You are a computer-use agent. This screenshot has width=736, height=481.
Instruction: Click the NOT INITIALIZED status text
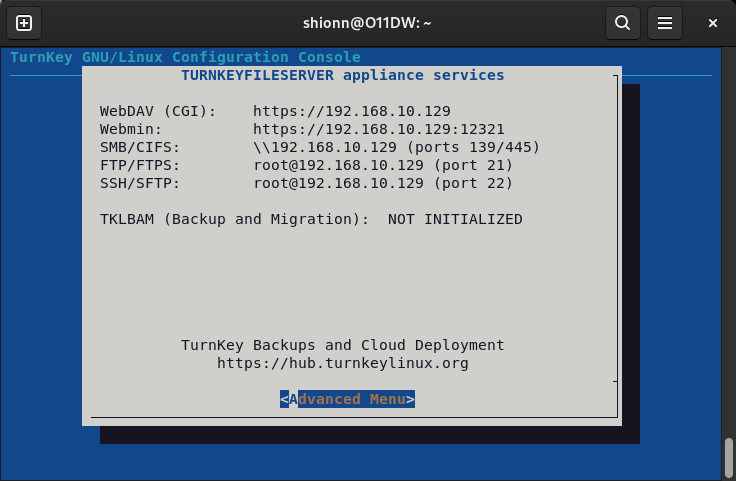coord(455,219)
